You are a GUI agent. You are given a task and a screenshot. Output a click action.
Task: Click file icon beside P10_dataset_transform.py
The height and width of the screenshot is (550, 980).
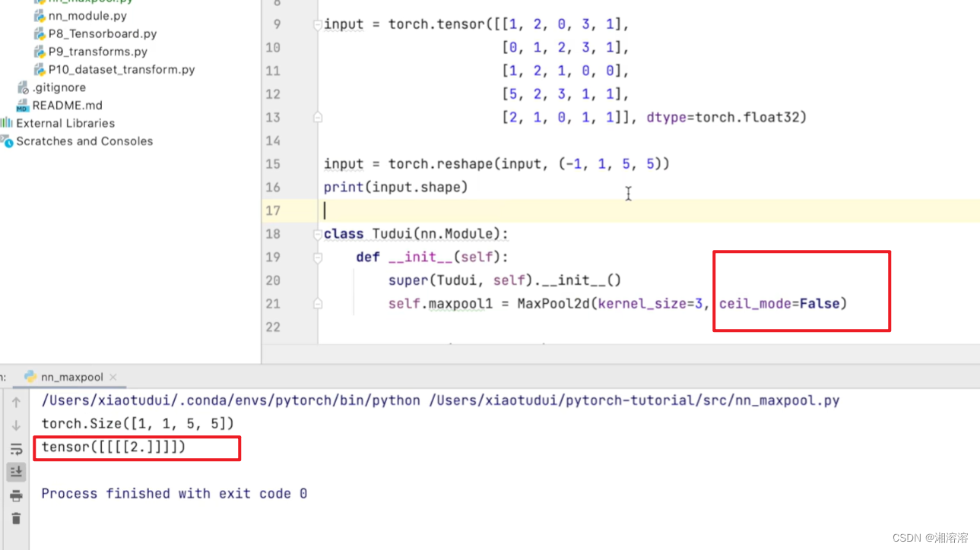click(39, 69)
